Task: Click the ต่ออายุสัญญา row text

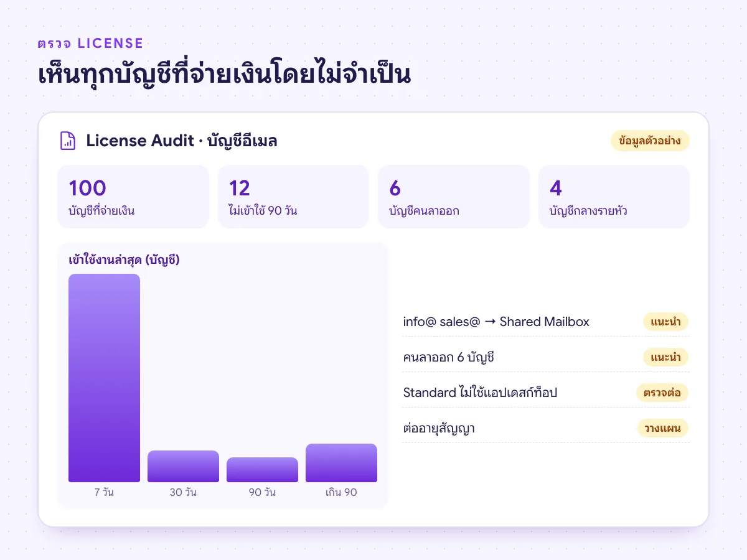Action: click(439, 429)
